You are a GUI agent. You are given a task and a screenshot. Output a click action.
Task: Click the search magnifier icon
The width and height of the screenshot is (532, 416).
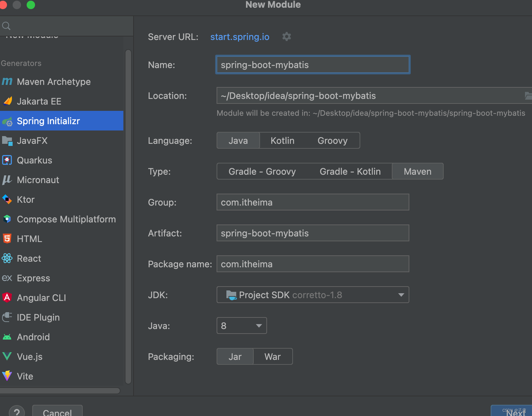pyautogui.click(x=6, y=26)
